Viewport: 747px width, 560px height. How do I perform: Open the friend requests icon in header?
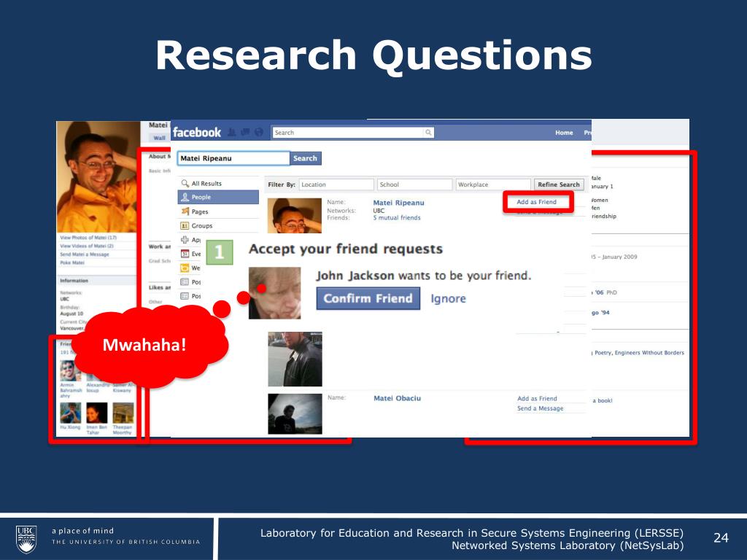[231, 133]
